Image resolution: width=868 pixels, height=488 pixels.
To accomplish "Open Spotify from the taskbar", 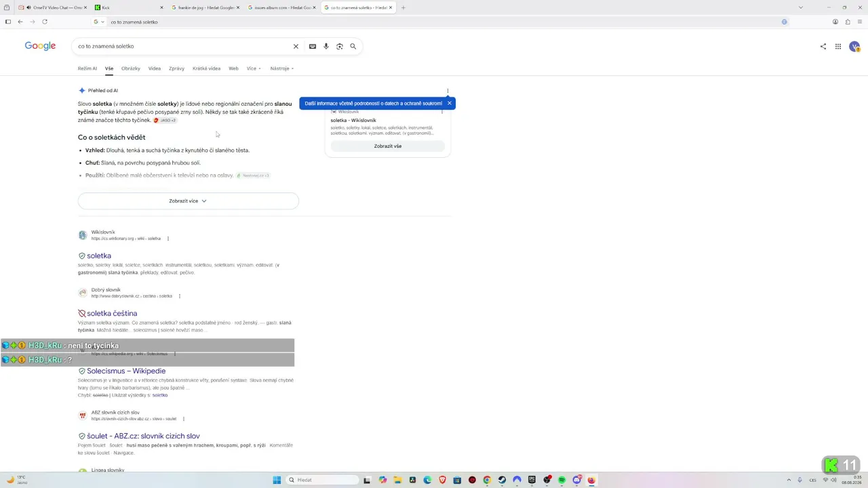I will 562,480.
